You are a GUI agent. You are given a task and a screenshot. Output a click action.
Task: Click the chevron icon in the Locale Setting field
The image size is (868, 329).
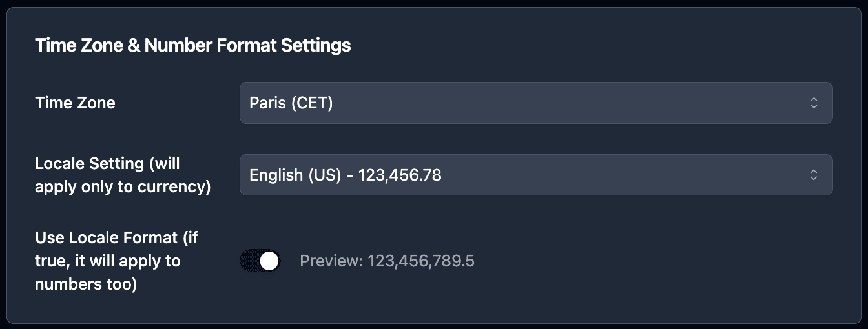coord(814,175)
